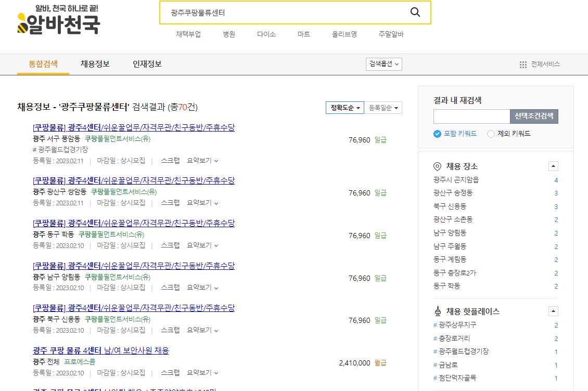Click the 광주월드컵경기장 hashtag under first listing
The height and width of the screenshot is (391, 588).
click(60, 150)
